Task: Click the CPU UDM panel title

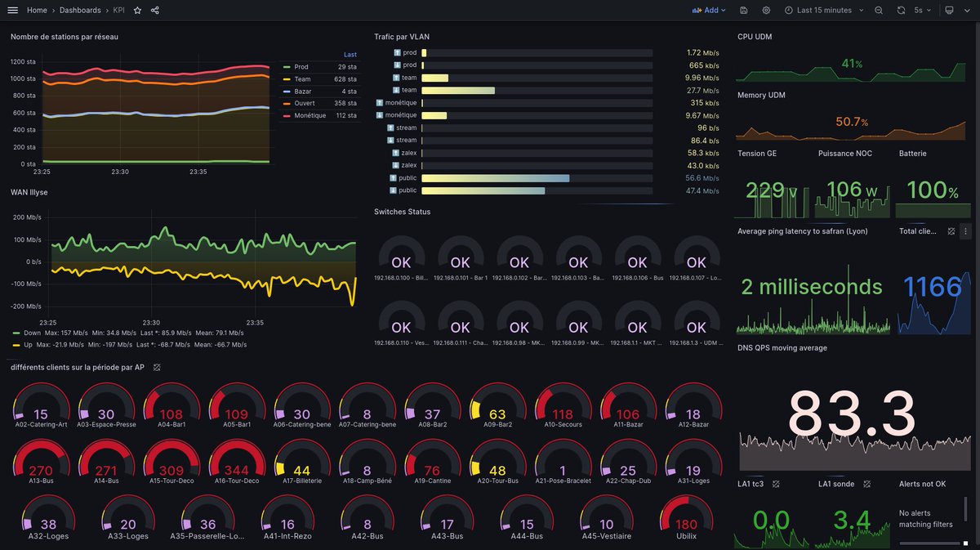Action: (755, 37)
